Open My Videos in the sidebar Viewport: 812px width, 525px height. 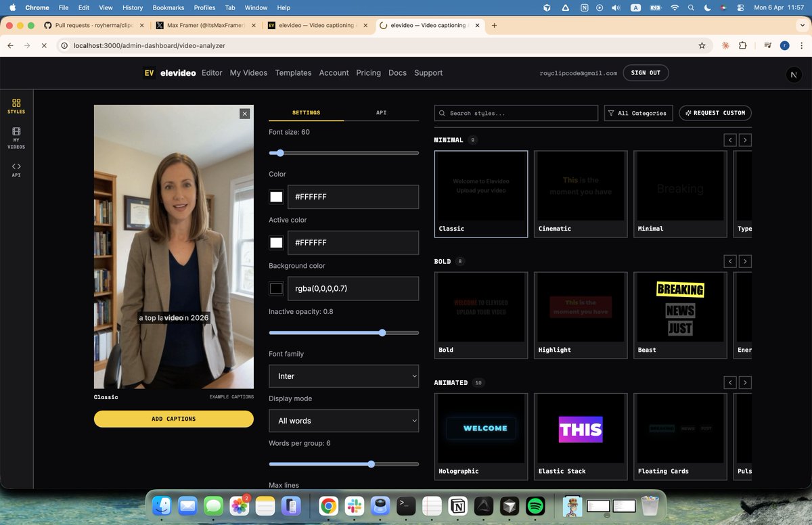[x=16, y=137]
